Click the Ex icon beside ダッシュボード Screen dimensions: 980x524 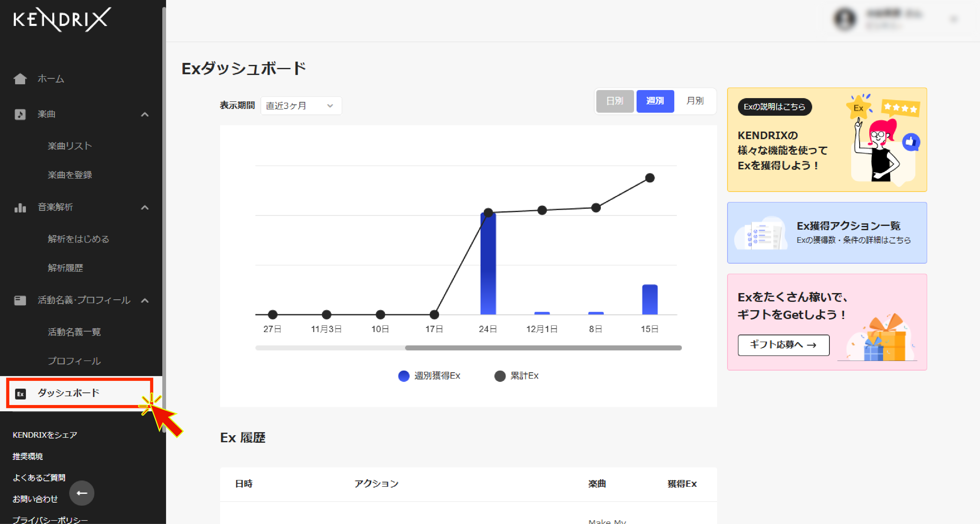21,394
